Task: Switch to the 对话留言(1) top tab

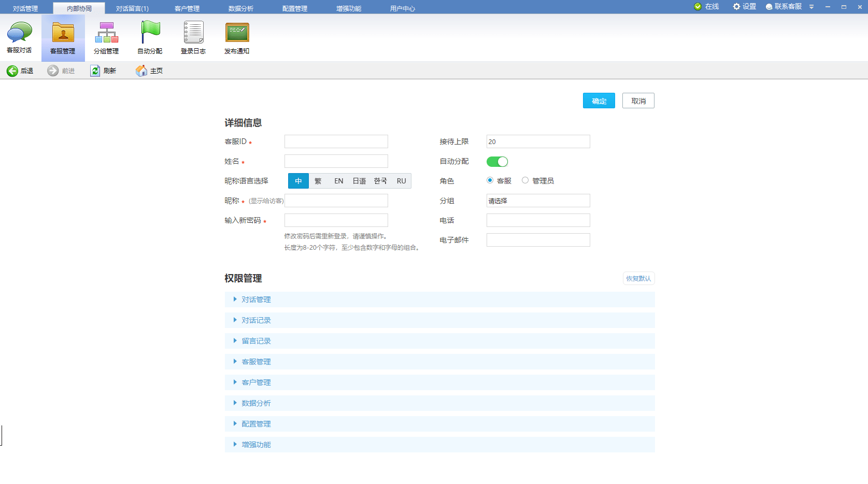Action: click(x=132, y=8)
